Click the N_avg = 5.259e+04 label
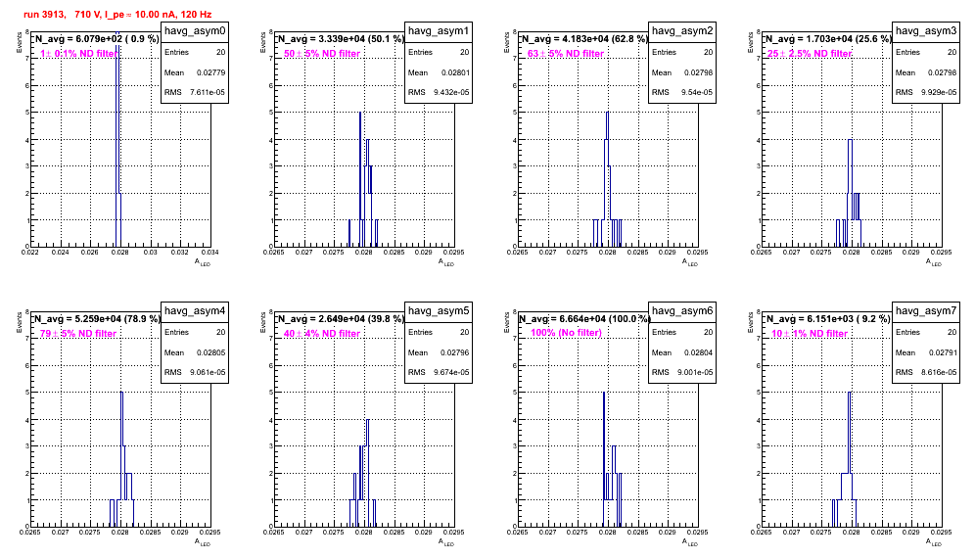The height and width of the screenshot is (560, 975). (x=97, y=319)
